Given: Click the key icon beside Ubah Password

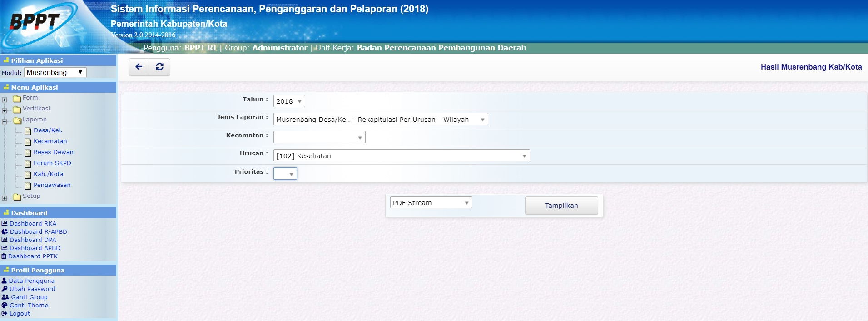Looking at the screenshot, I should coord(5,289).
